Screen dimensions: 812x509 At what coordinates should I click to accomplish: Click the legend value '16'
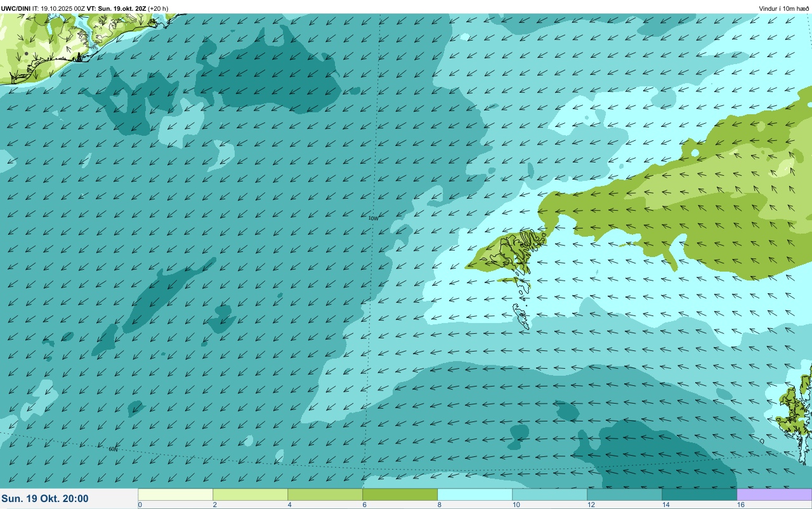coord(740,505)
